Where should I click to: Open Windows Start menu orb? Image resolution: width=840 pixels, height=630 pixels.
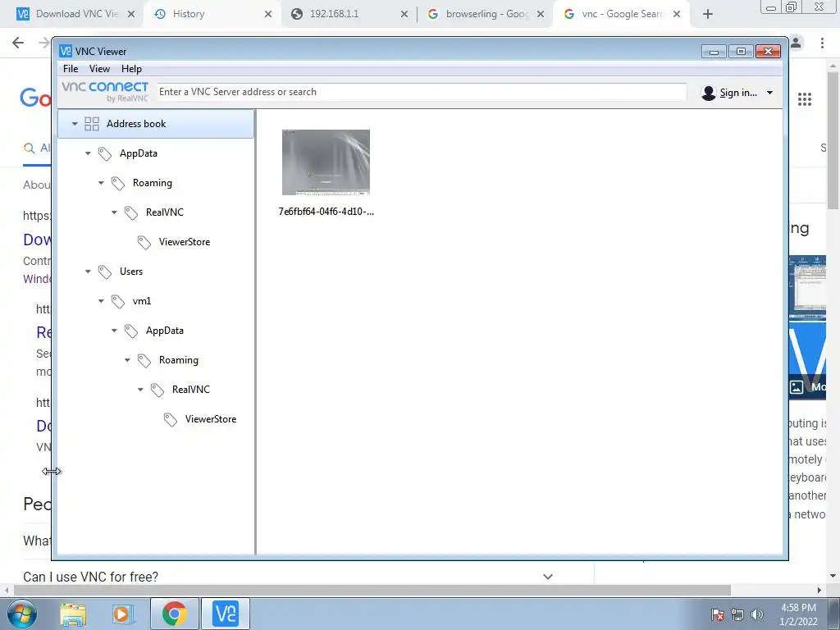[x=22, y=614]
